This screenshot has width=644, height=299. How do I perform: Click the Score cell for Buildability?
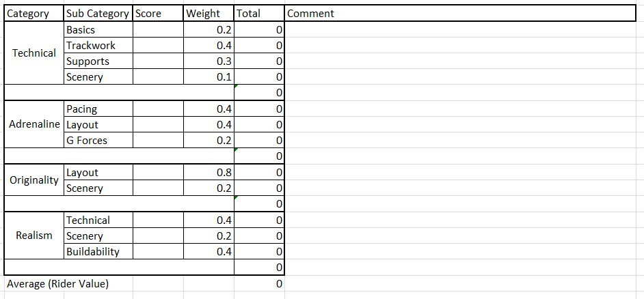pyautogui.click(x=159, y=252)
